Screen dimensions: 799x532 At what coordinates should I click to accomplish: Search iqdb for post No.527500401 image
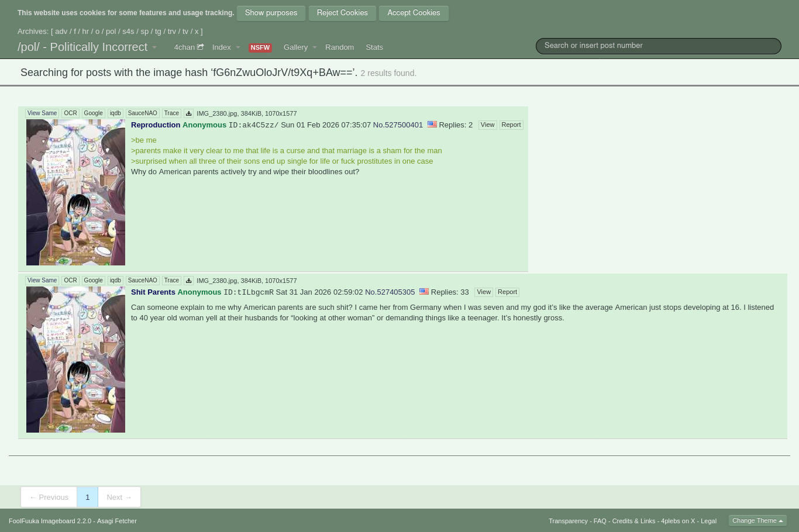pos(115,113)
